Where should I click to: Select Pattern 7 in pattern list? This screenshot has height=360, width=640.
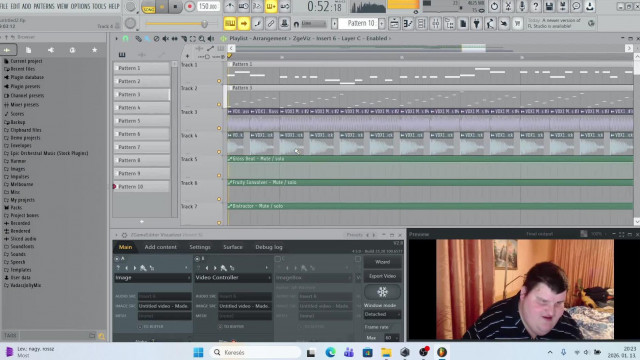click(141, 147)
